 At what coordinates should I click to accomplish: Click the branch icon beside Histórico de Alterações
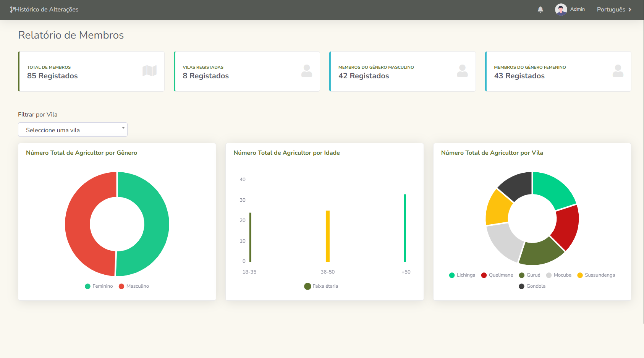pyautogui.click(x=12, y=10)
